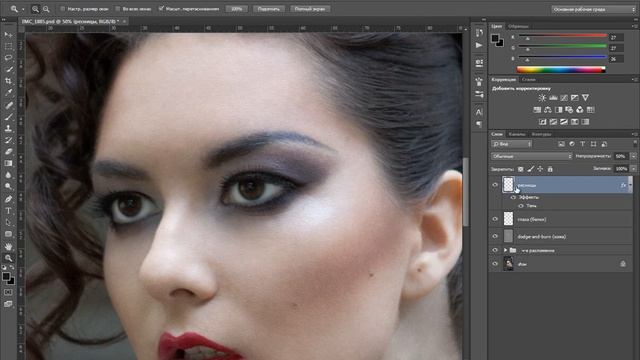Click the Fill Screen button
Screen dimensions: 640x360
click(310, 9)
